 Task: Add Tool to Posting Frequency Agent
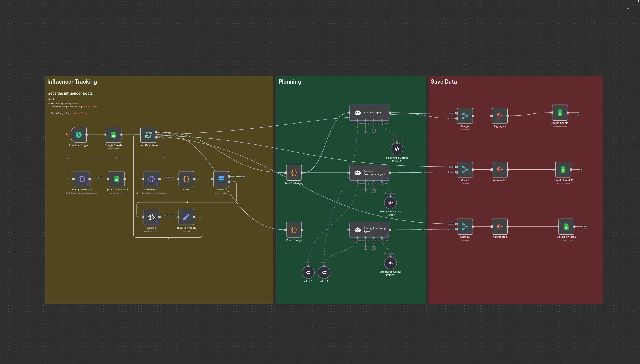pos(374,248)
